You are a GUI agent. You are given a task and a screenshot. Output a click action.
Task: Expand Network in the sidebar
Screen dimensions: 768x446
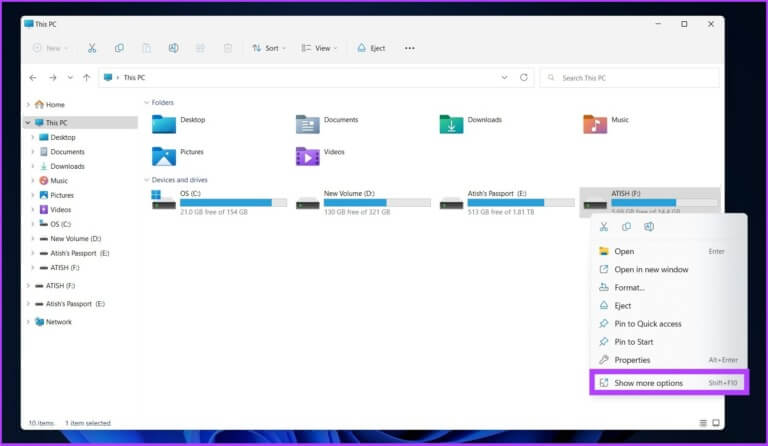point(28,322)
